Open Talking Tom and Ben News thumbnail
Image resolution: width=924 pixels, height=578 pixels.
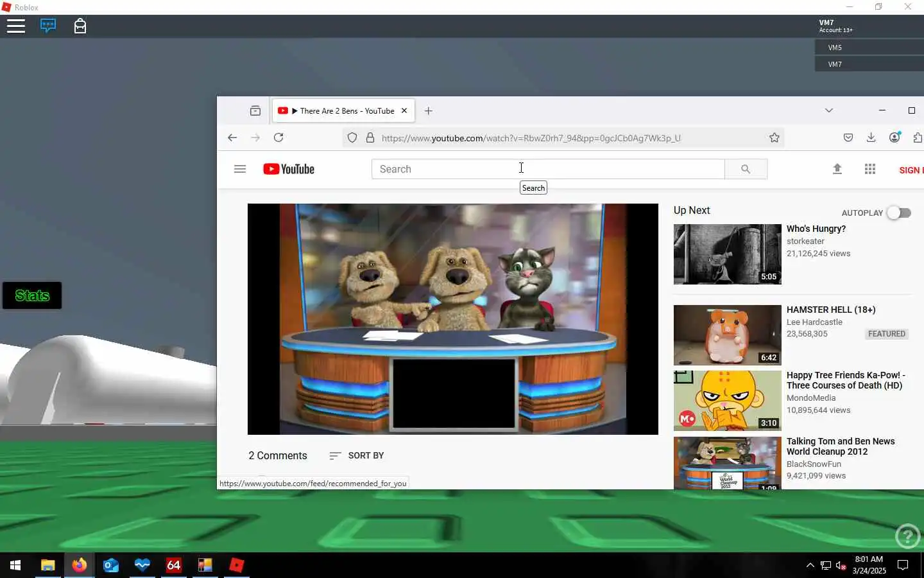point(728,463)
